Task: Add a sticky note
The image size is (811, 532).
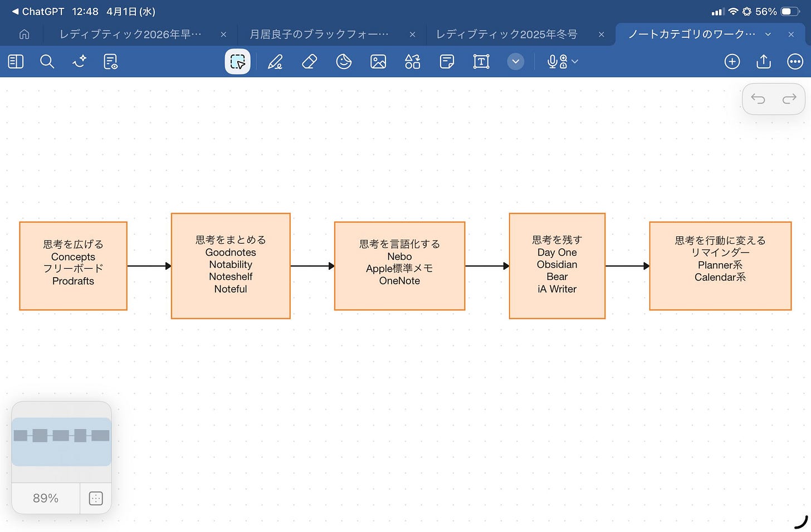Action: pyautogui.click(x=447, y=62)
